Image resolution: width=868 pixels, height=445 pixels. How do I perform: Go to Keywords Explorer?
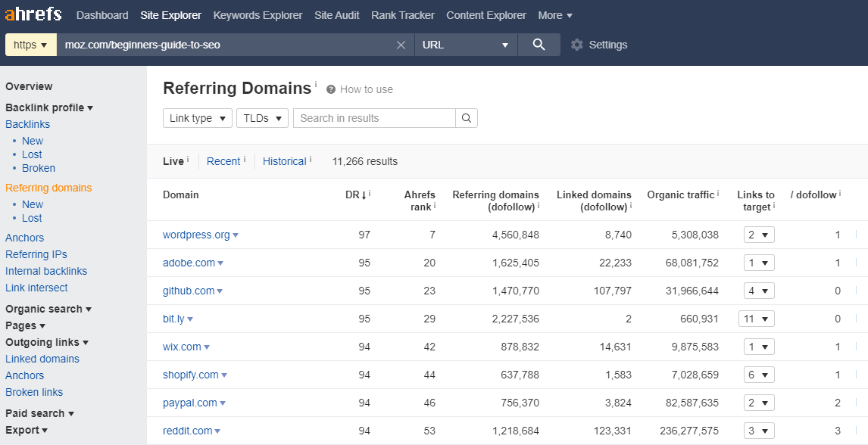258,15
